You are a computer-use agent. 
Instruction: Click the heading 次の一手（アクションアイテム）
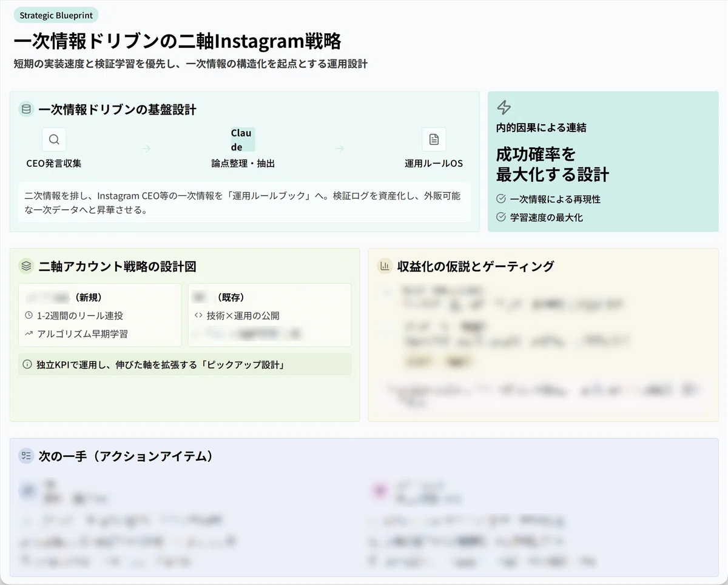(126, 456)
